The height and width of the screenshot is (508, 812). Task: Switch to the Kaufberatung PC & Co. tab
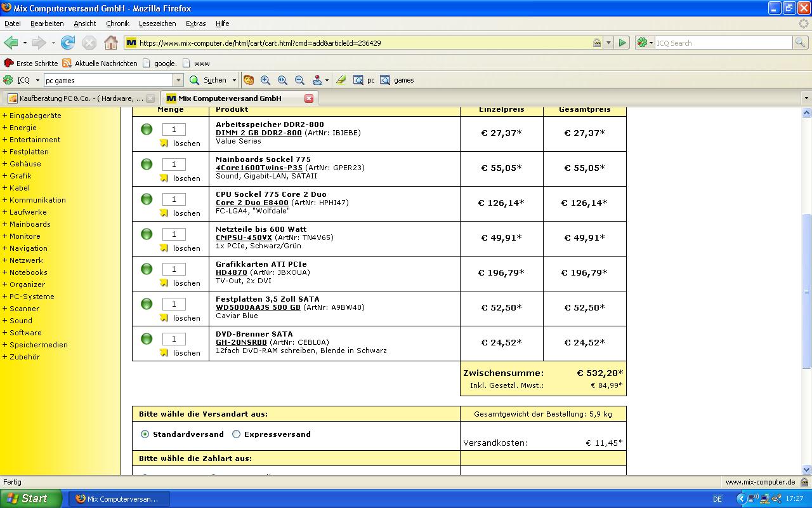pyautogui.click(x=81, y=98)
